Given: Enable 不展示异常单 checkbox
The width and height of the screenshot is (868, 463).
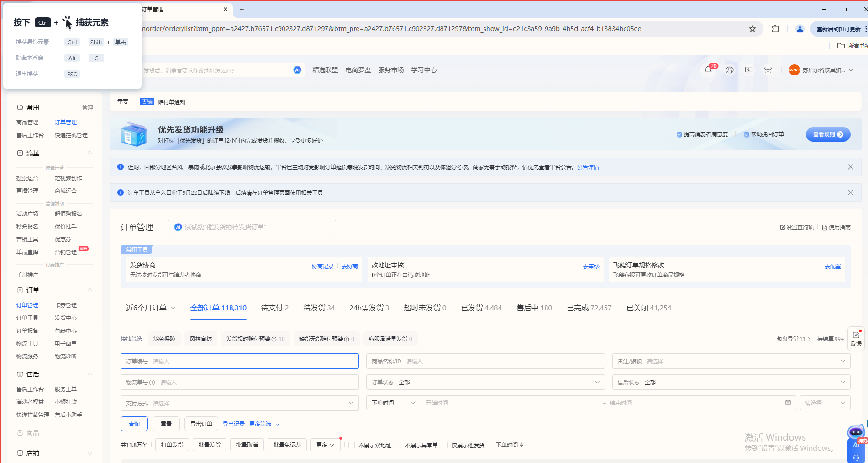Looking at the screenshot, I should (x=398, y=445).
